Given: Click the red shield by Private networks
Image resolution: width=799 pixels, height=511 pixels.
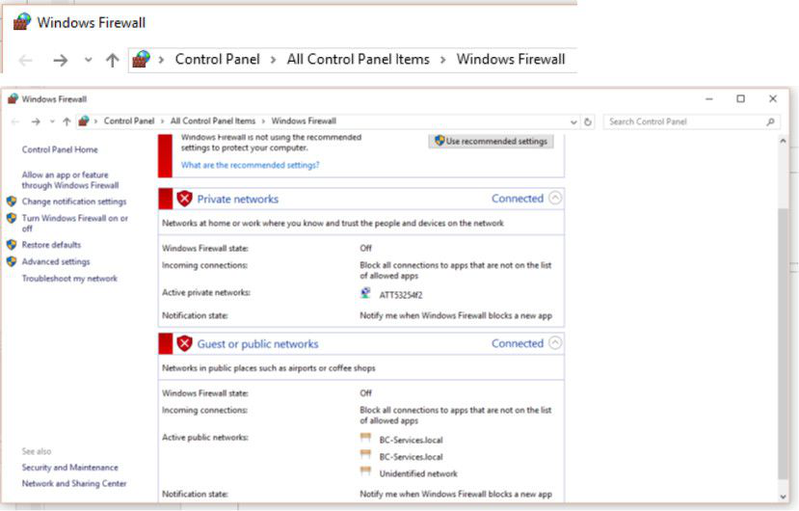Looking at the screenshot, I should (x=184, y=199).
